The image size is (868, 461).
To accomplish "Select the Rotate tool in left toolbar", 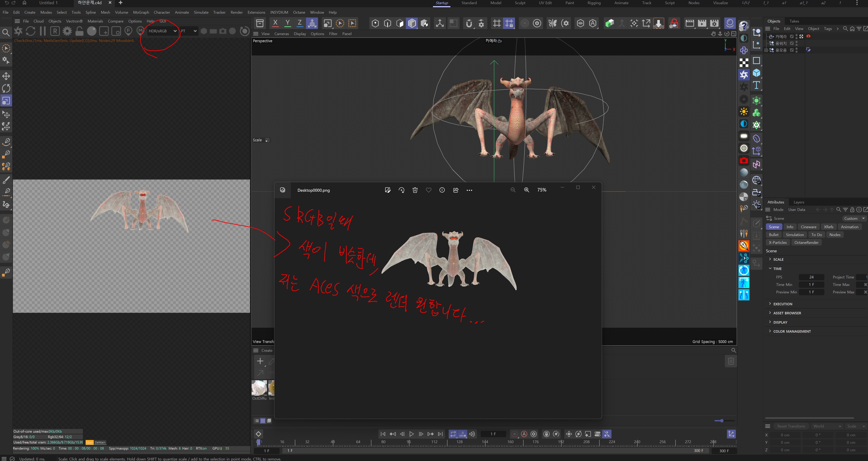I will 6,88.
